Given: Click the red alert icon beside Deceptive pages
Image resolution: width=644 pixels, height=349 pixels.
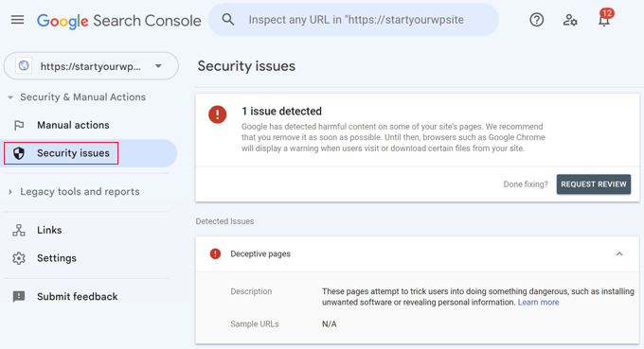Looking at the screenshot, I should point(215,253).
